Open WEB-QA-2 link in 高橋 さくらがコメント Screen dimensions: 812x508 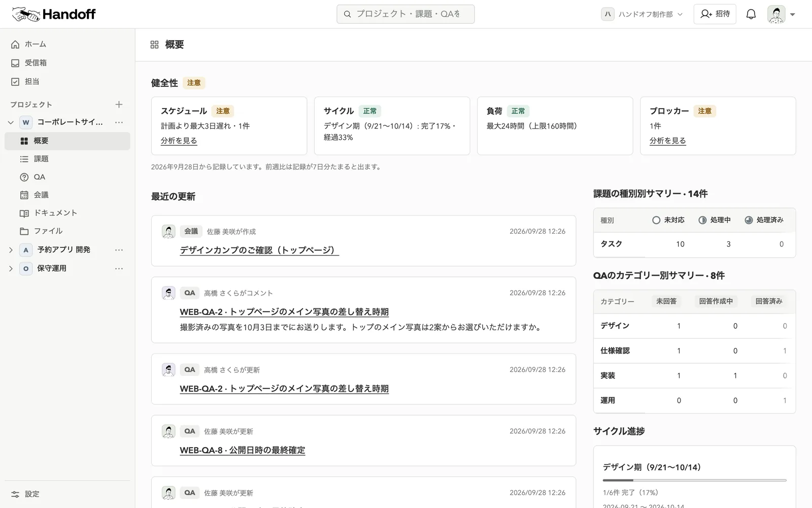tap(284, 312)
